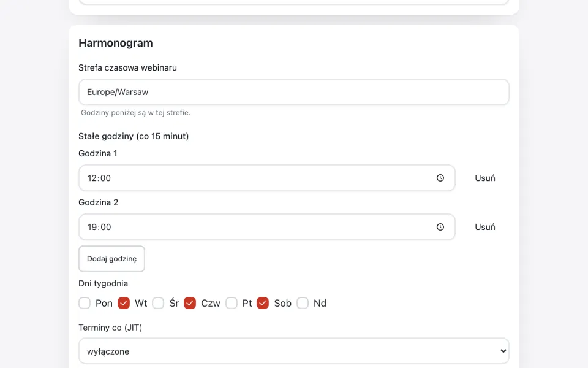Uncheck the Czw weekday checkbox
The width and height of the screenshot is (588, 368).
click(x=190, y=303)
